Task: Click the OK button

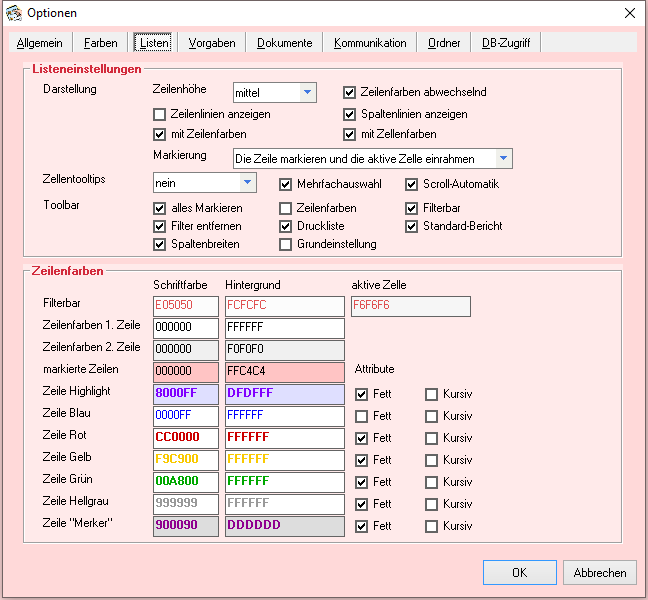Action: pos(519,573)
